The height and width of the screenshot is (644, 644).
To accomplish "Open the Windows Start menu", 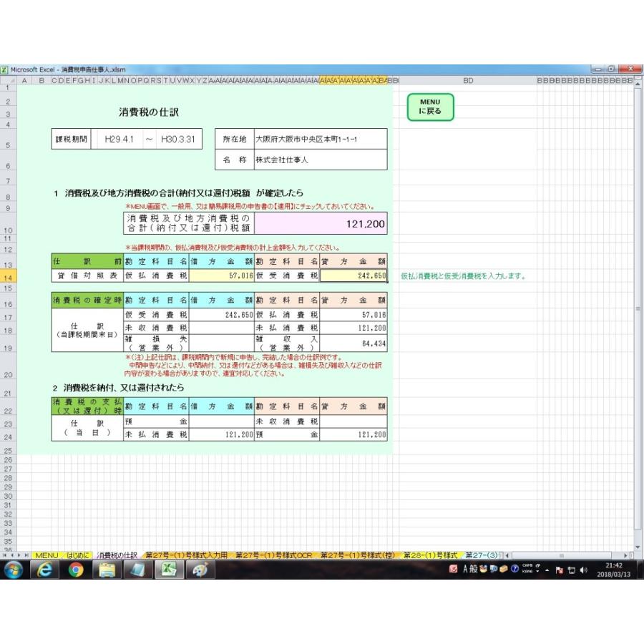I will pos(14,570).
